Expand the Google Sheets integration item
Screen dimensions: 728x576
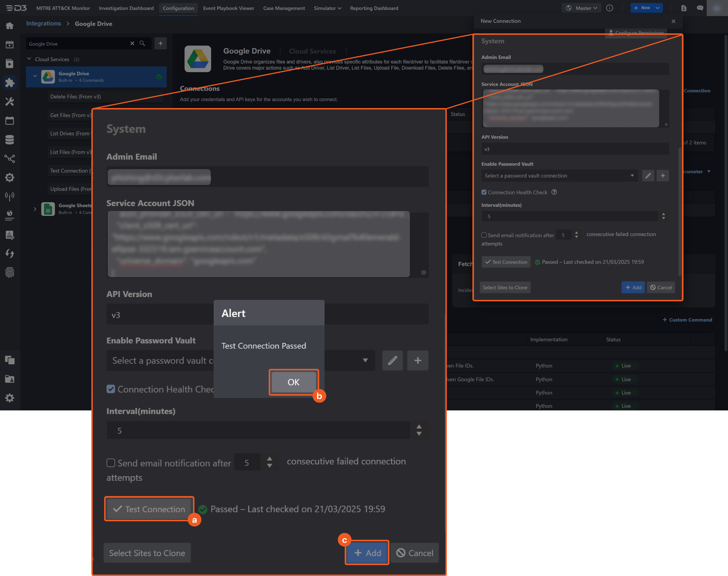pos(35,209)
